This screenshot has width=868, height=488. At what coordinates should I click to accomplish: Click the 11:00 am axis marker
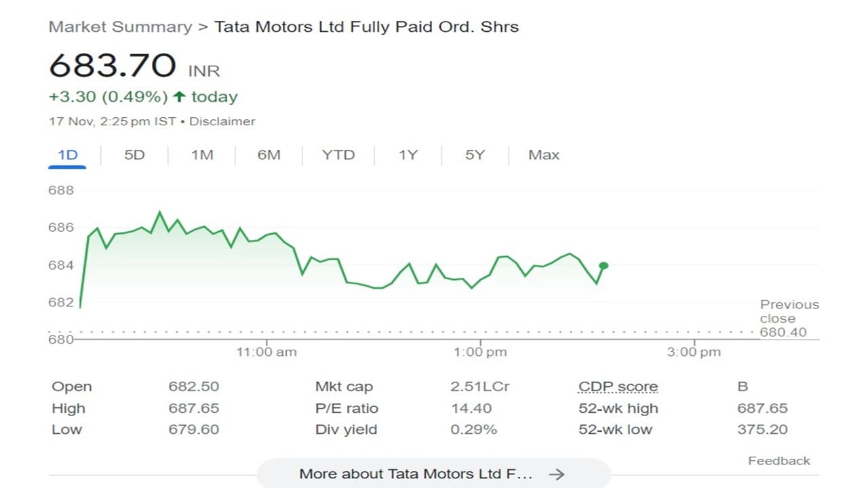(x=266, y=352)
